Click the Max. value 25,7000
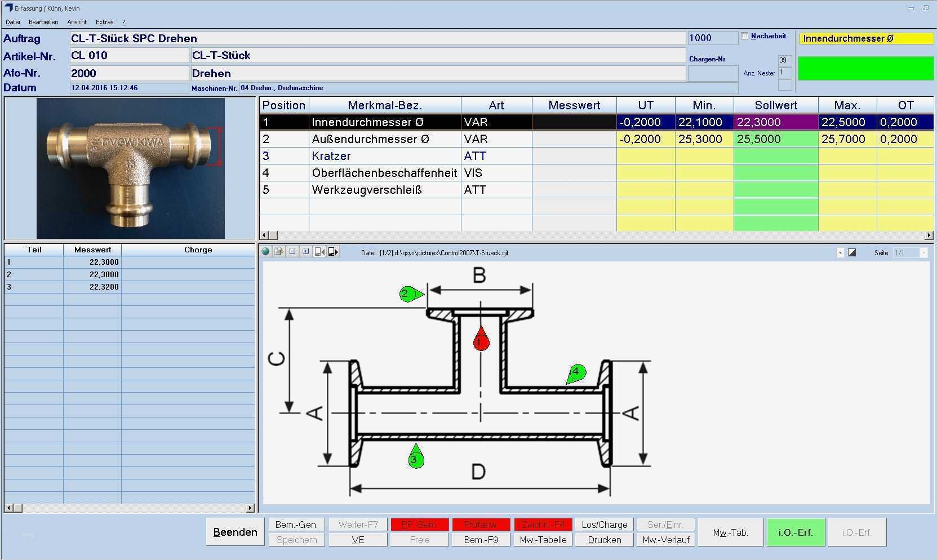 (847, 139)
